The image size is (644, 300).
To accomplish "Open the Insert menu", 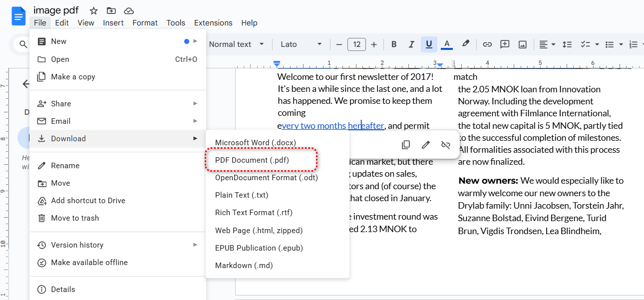I will click(113, 23).
